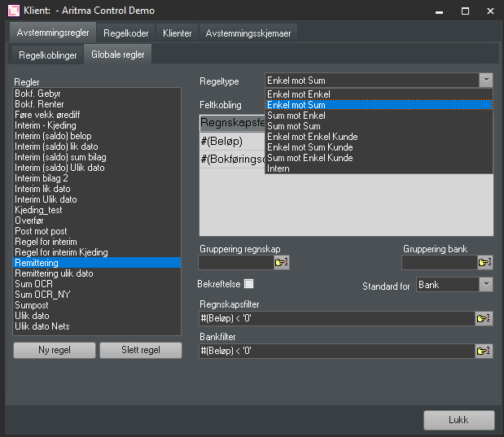Select 'Bokf. Gebyr' rule in list
Screen dimensions: 504x437
(x=37, y=94)
